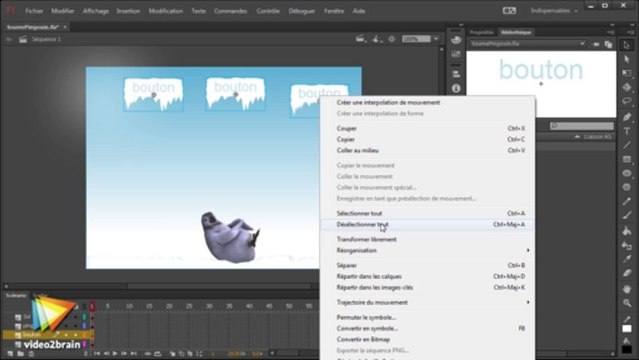Select the Eyedropper tool
This screenshot has height=360, width=639.
click(627, 259)
